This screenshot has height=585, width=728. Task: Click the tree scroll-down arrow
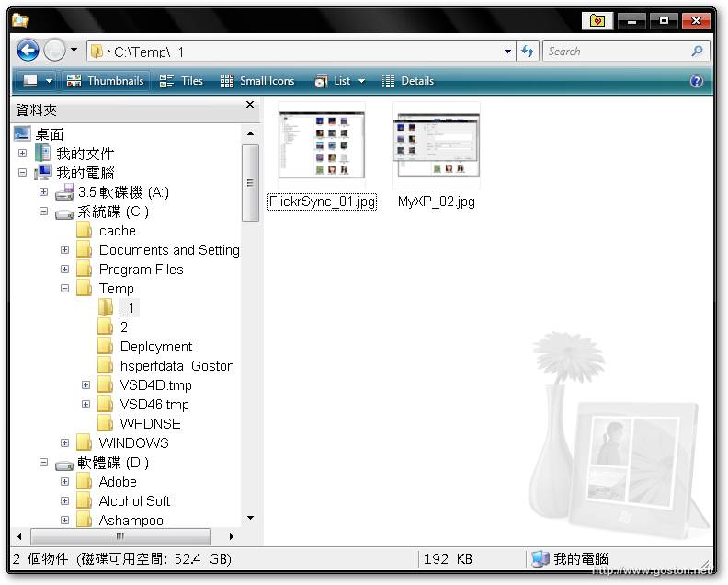click(250, 518)
